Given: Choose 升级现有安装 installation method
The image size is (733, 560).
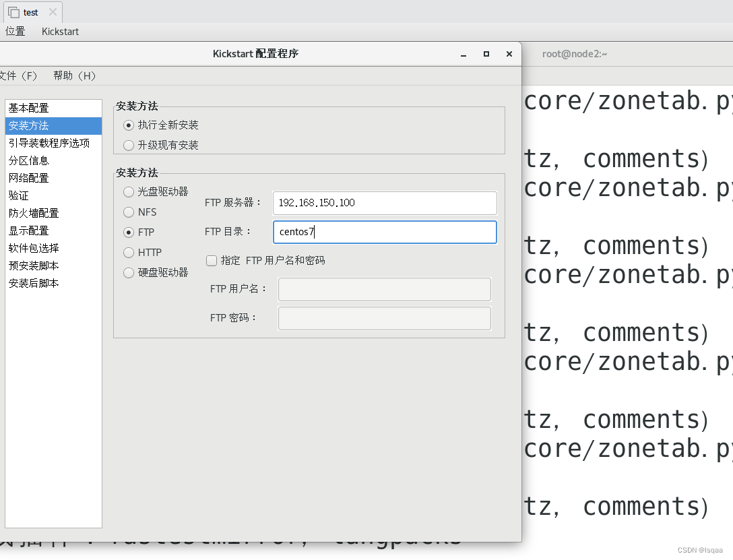Looking at the screenshot, I should (128, 145).
